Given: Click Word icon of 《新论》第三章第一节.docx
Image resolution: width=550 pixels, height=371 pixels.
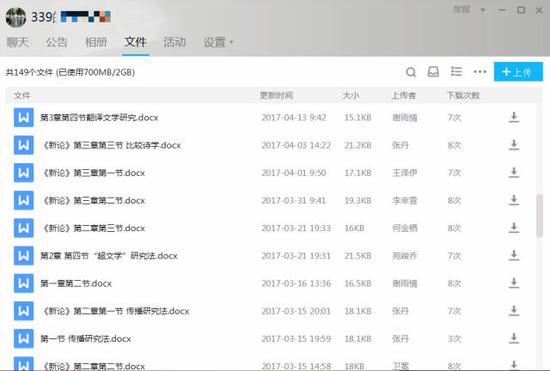Looking at the screenshot, I should [24, 173].
